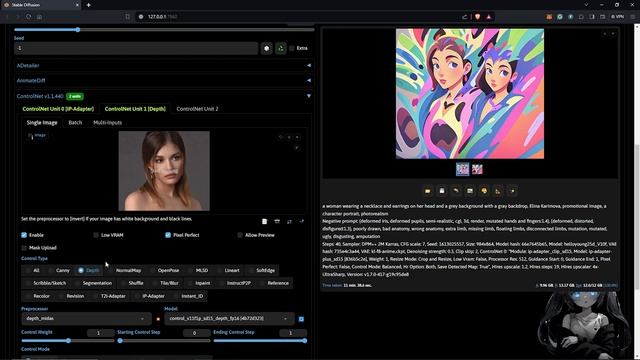Click the generated anime image preview
The width and height of the screenshot is (640, 360).
(470, 93)
